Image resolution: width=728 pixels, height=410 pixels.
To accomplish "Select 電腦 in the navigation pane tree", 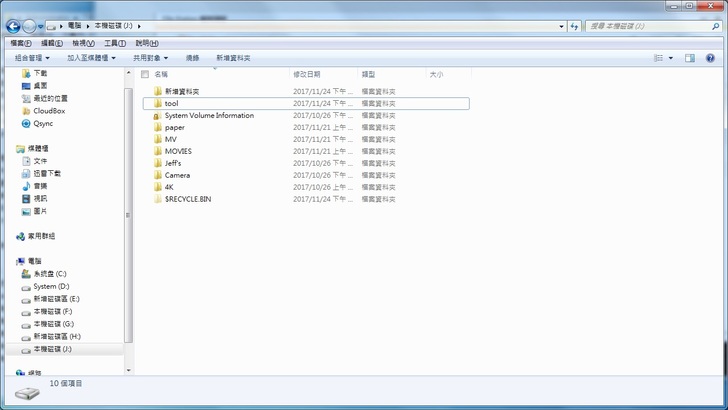I will coord(34,261).
